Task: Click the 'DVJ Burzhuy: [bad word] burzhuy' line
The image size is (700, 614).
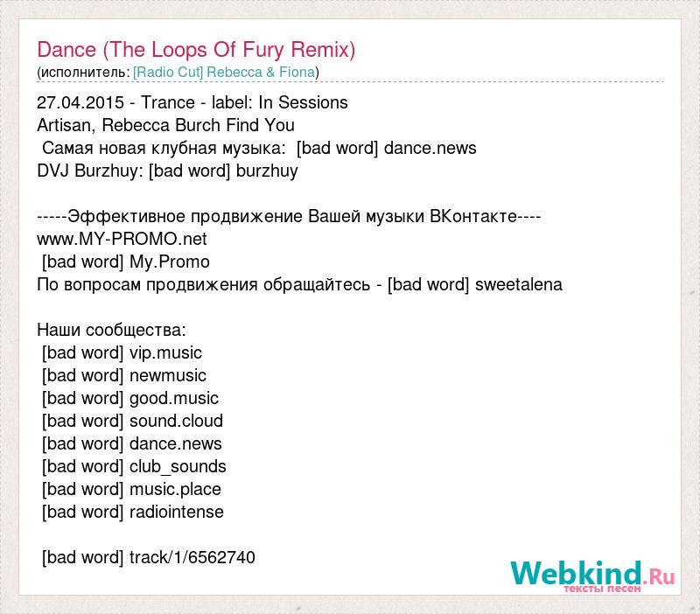Action: click(167, 171)
